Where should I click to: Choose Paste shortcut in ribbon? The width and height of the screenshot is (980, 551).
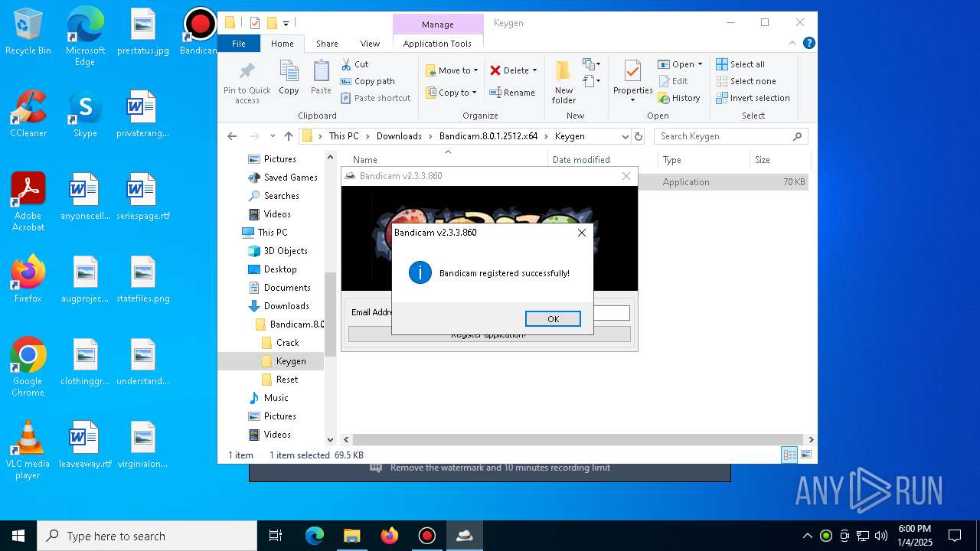click(375, 98)
